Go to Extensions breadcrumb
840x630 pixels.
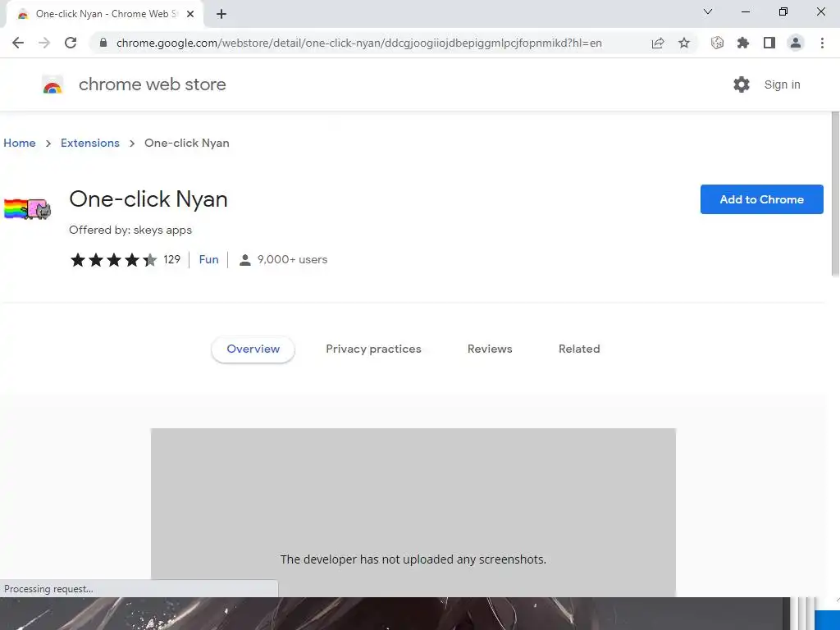tap(90, 143)
